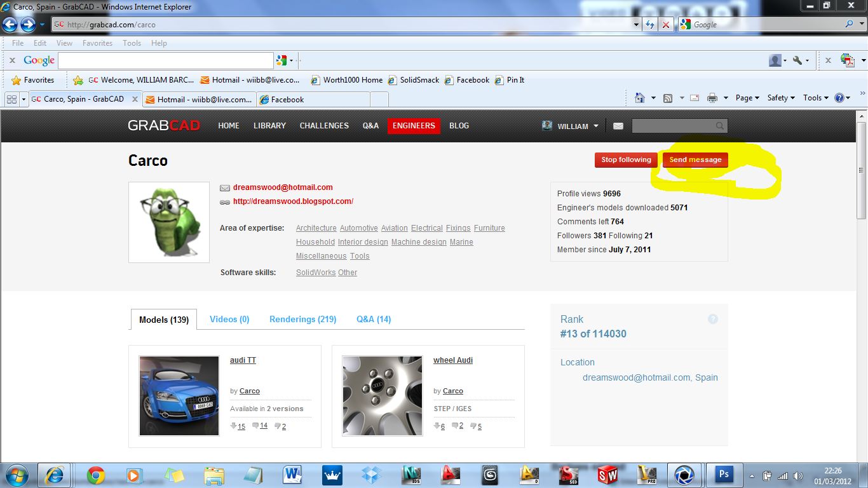This screenshot has width=868, height=488.
Task: Open the Quick Tabs grid icon
Action: point(11,99)
